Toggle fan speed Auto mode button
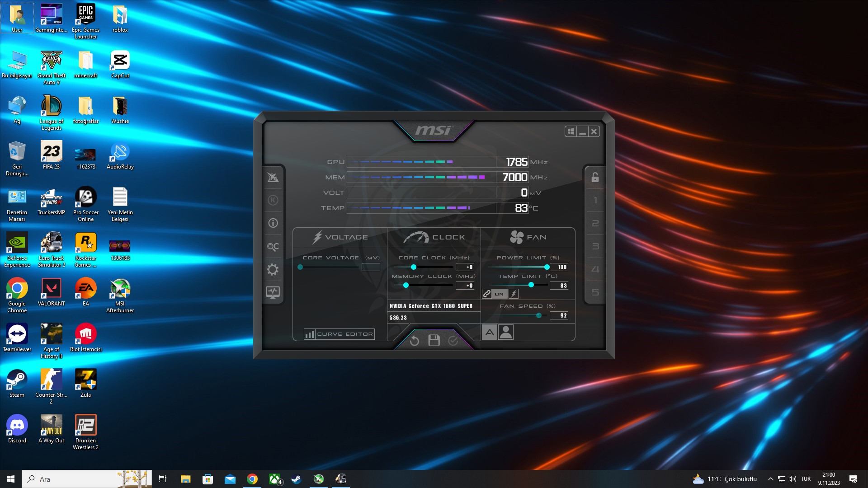This screenshot has height=488, width=868. click(x=490, y=333)
